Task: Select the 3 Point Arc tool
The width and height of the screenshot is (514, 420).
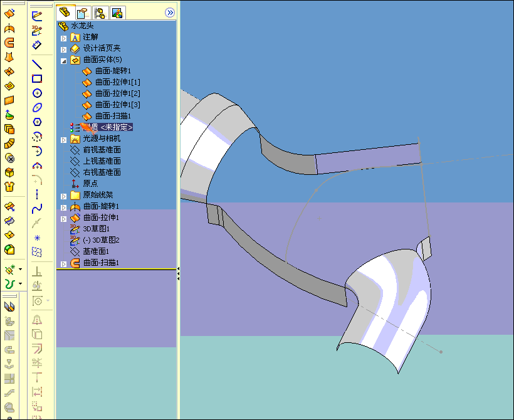Action: 37,165
